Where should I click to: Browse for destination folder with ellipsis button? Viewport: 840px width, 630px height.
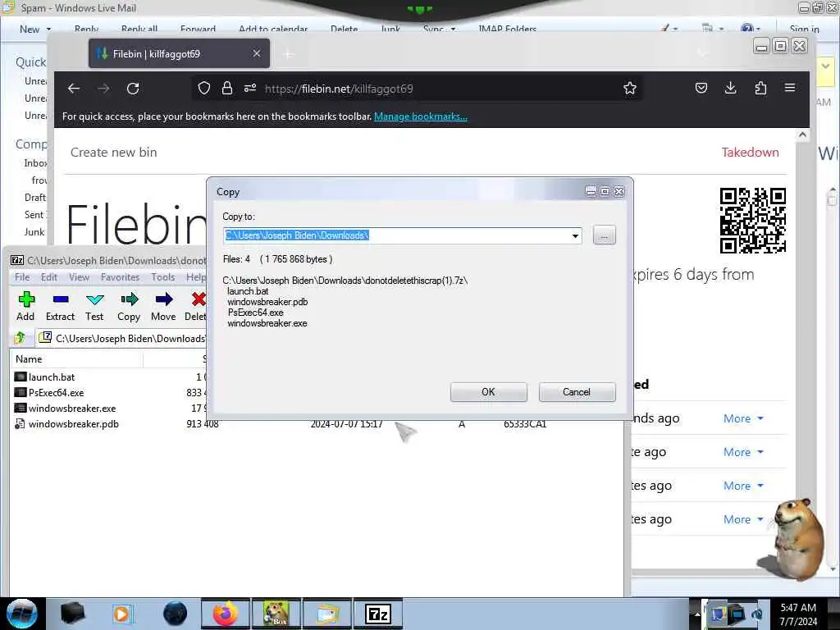click(605, 235)
